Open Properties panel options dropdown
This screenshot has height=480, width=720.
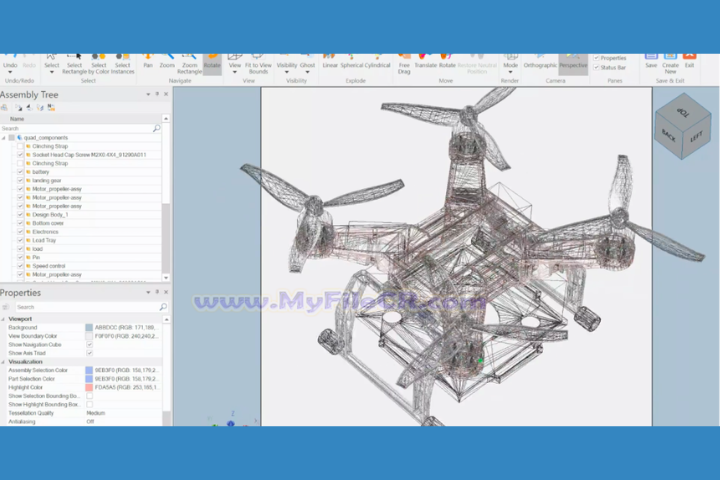(x=148, y=292)
